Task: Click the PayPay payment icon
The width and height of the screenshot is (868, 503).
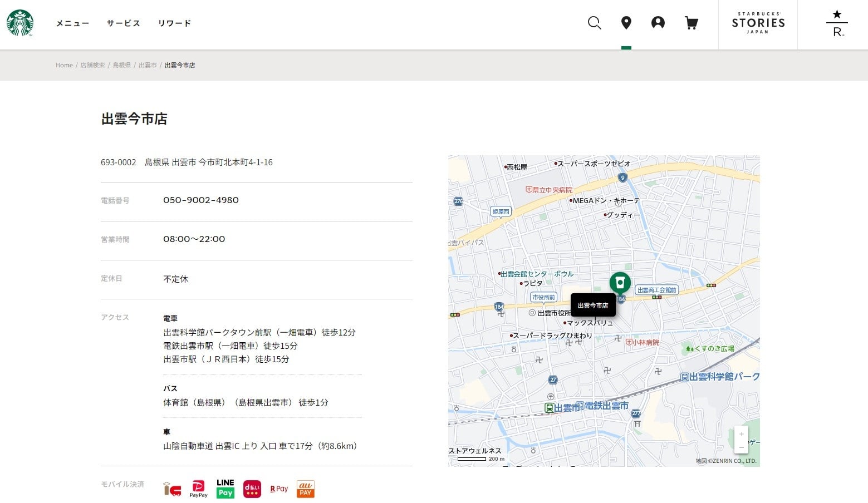Action: click(198, 489)
